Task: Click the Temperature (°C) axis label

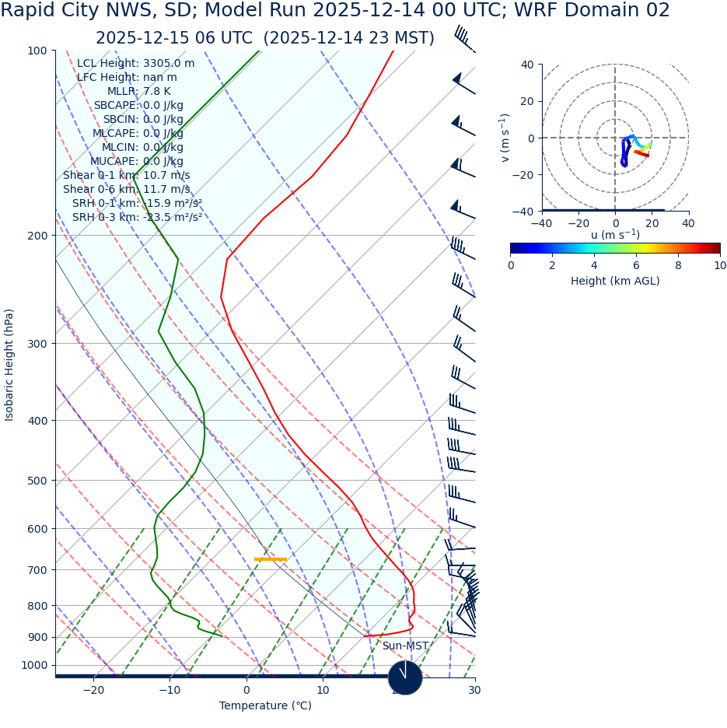Action: coord(265,705)
